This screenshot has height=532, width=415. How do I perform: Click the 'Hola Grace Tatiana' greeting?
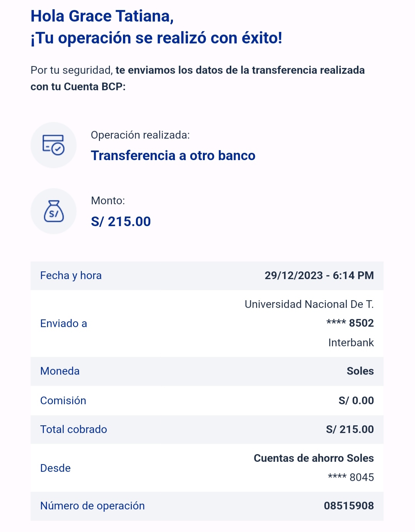102,16
